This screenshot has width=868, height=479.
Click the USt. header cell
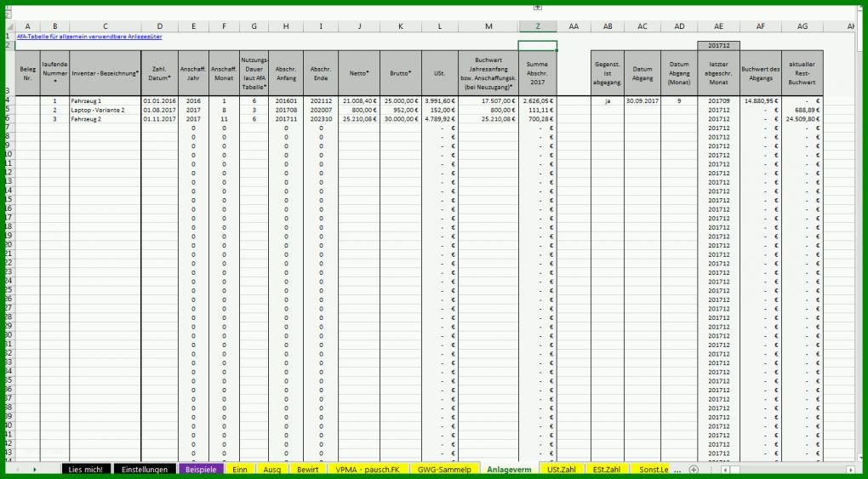coord(440,72)
